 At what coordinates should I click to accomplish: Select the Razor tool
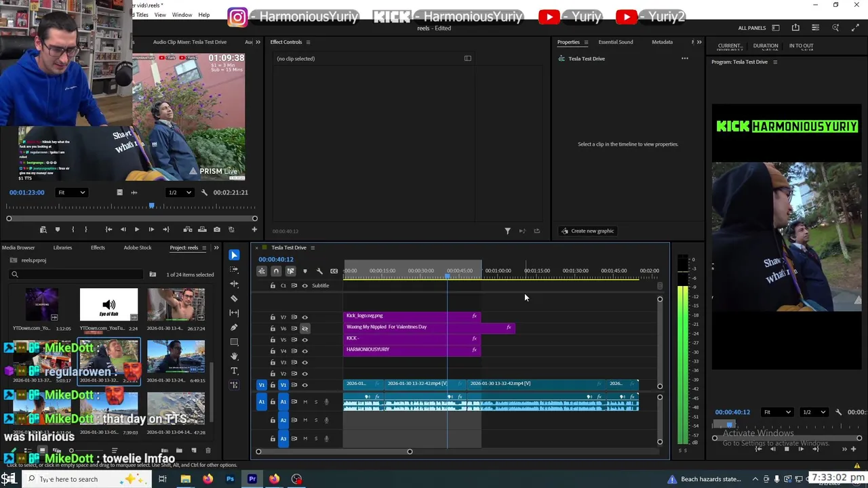234,298
